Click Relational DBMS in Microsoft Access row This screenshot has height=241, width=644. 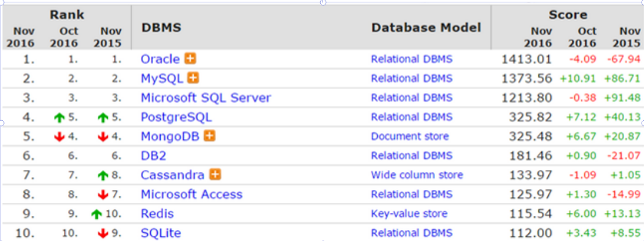pyautogui.click(x=412, y=194)
